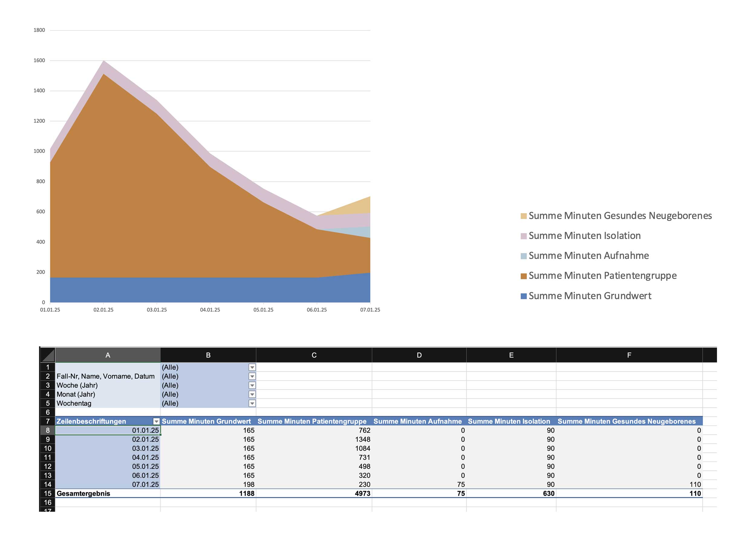Open the Zeilenbeschriftungen filter dropdown
756x558 pixels.
[156, 422]
